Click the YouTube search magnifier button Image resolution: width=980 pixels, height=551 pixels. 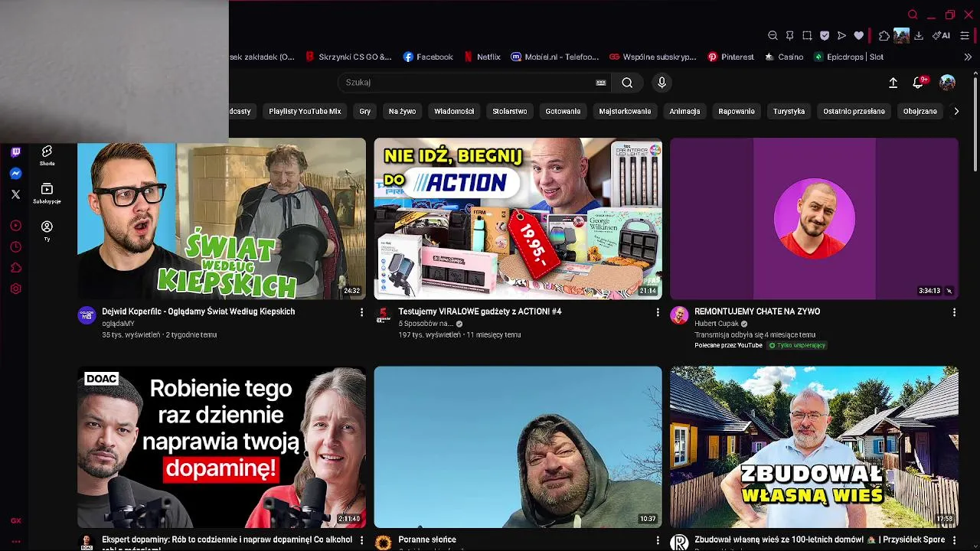[627, 83]
